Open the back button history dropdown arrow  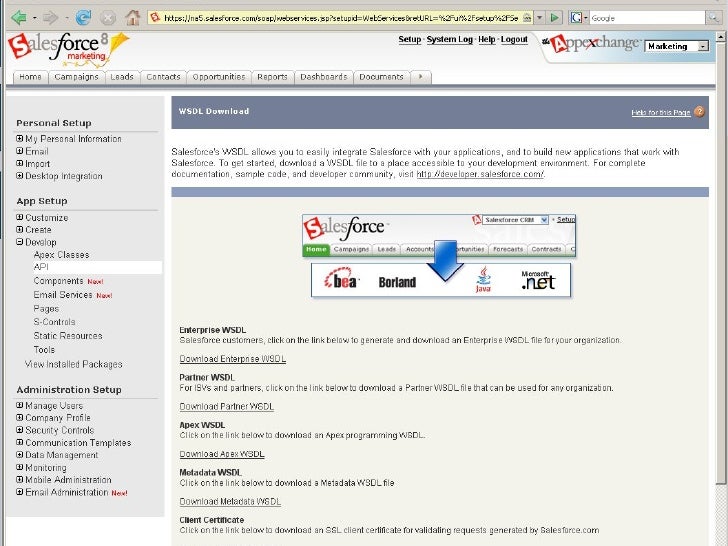click(x=34, y=18)
